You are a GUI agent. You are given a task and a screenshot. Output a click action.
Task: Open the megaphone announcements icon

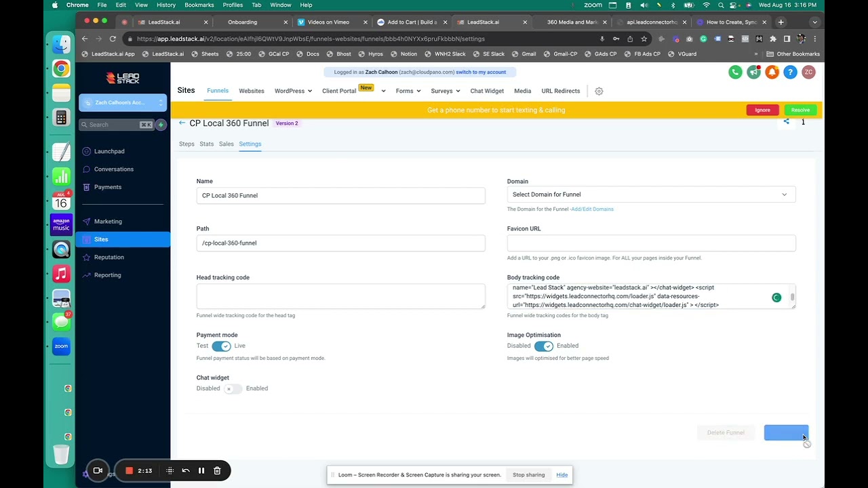753,72
